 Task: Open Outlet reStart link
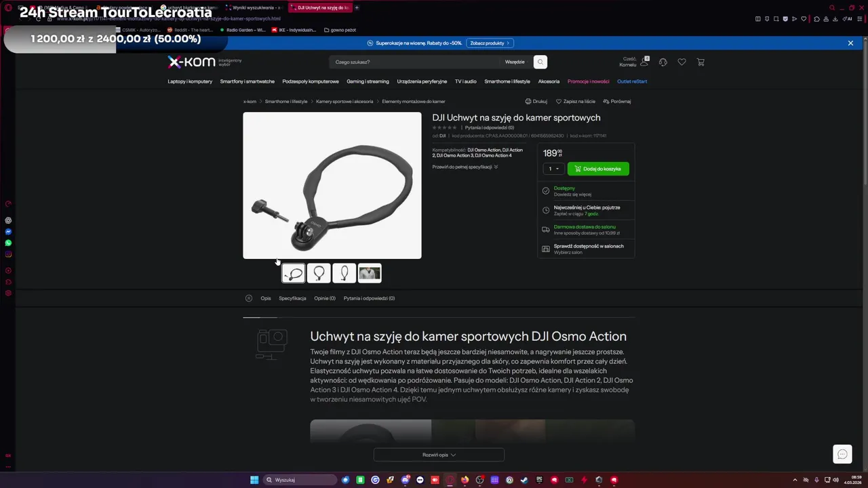click(x=632, y=81)
